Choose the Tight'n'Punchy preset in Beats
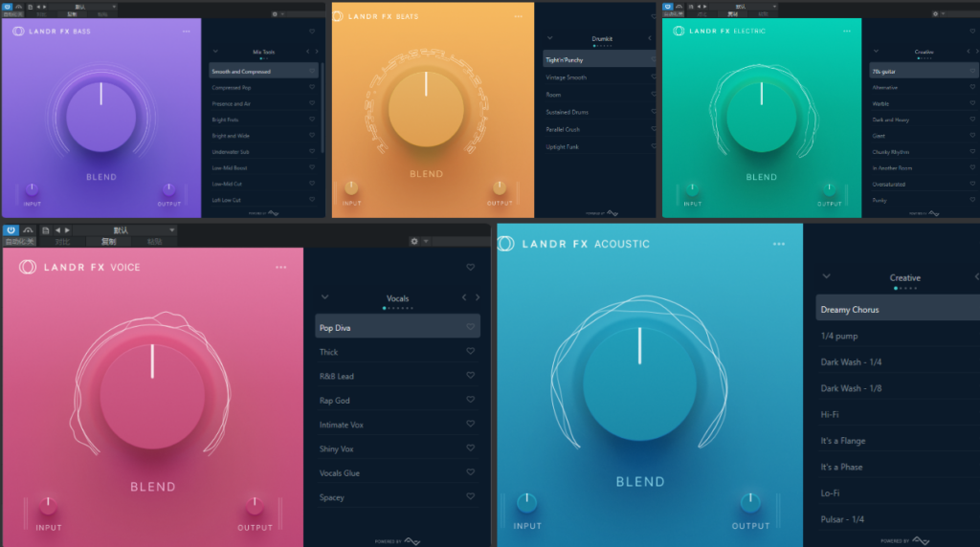The height and width of the screenshot is (547, 980). tap(599, 60)
